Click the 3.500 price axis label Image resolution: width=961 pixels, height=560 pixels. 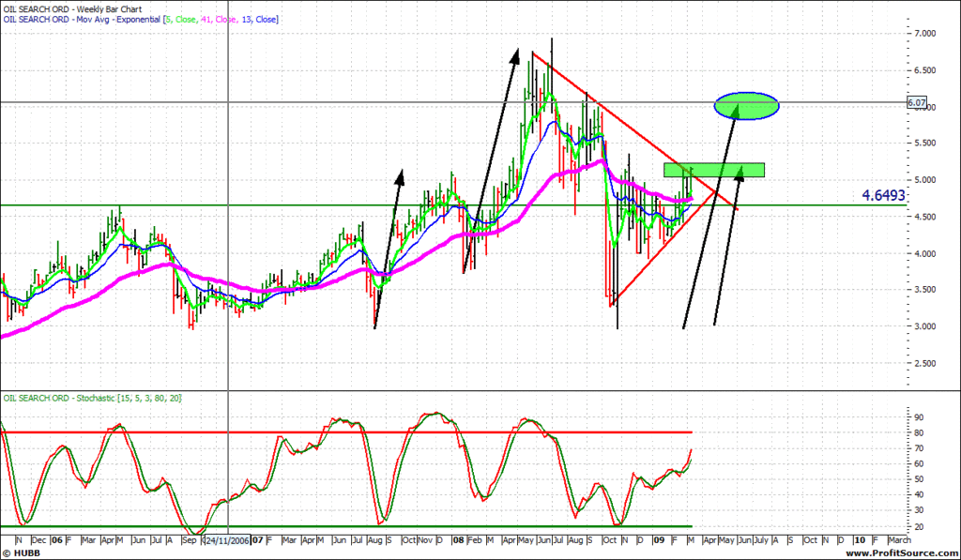click(x=923, y=290)
